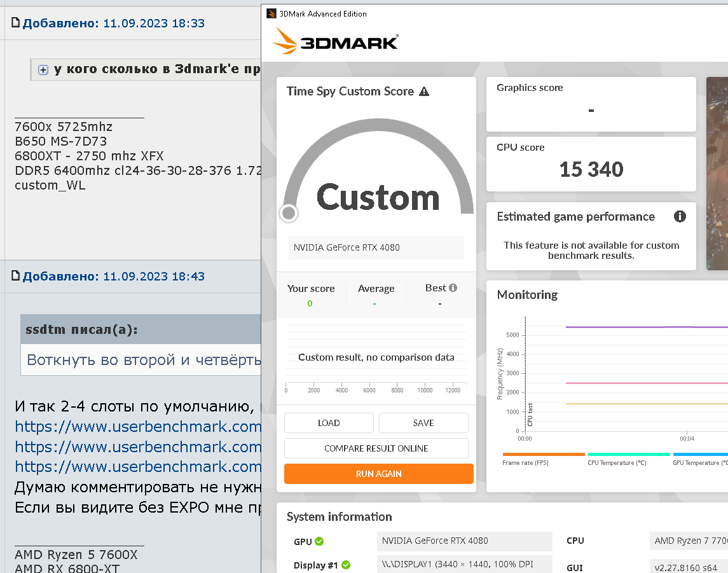Click the pink line in Monitoring chart
Screen dimensions: 728x573
point(646,383)
